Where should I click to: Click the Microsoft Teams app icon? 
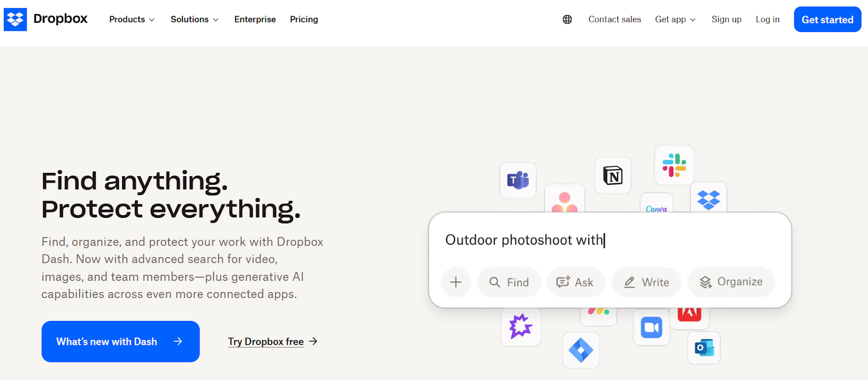coord(518,181)
